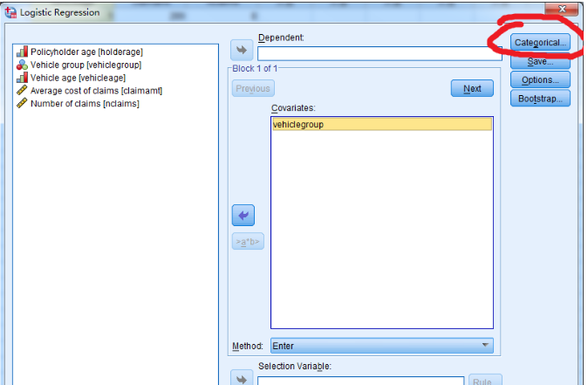
Task: Open the Categorical dialog
Action: pyautogui.click(x=540, y=42)
